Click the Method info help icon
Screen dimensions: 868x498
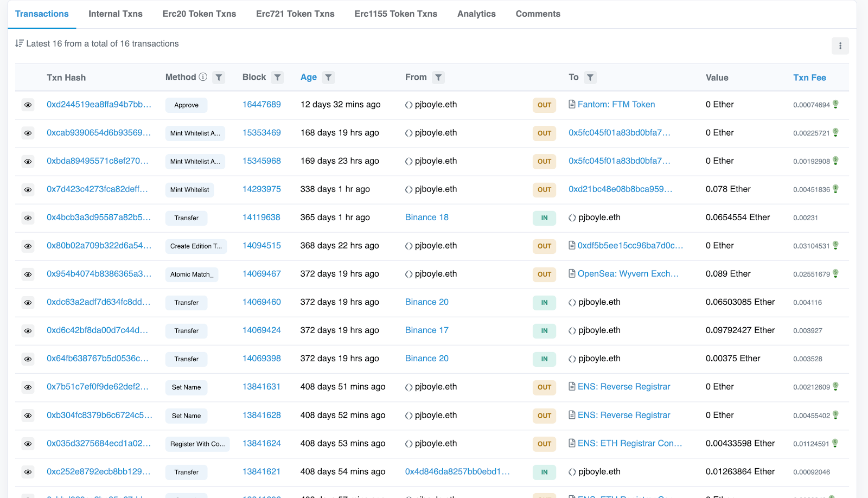point(203,77)
